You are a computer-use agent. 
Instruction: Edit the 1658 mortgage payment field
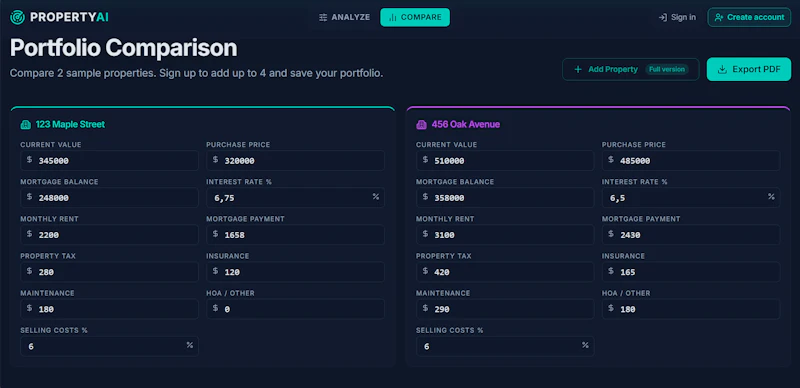295,235
